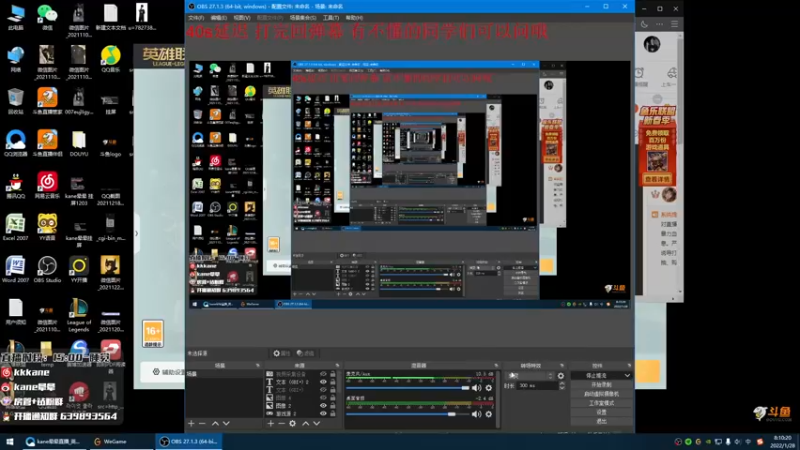Expand side chevron on League client window
800x450 pixels.
[x=136, y=233]
